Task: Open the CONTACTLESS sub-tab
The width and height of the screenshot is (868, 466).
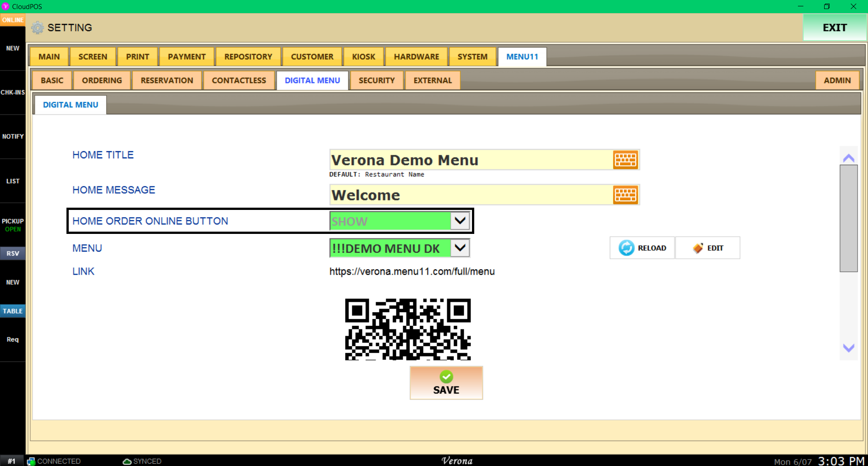Action: (x=239, y=81)
